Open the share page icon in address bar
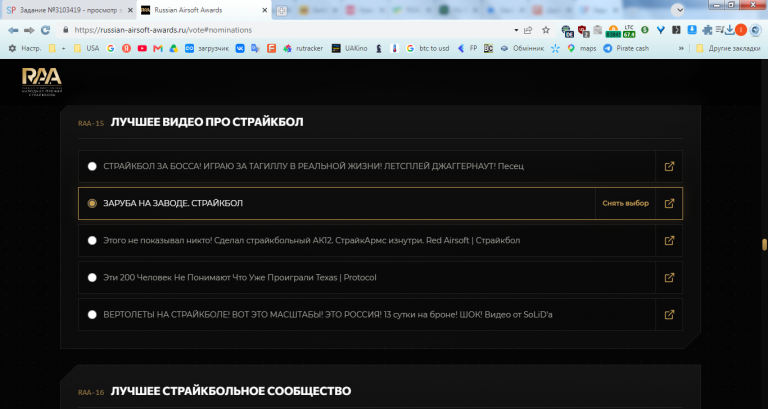The height and width of the screenshot is (409, 768). coord(528,30)
